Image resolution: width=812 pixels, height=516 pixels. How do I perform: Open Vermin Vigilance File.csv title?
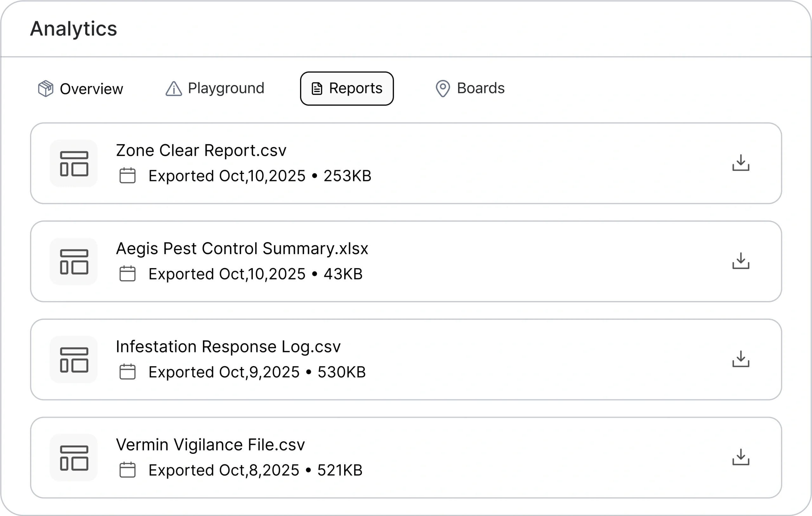210,445
